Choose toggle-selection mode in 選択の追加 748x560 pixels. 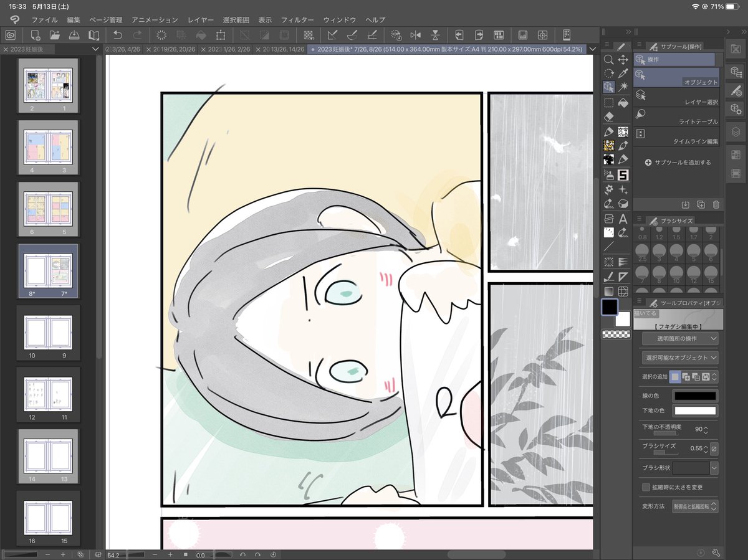(x=706, y=376)
